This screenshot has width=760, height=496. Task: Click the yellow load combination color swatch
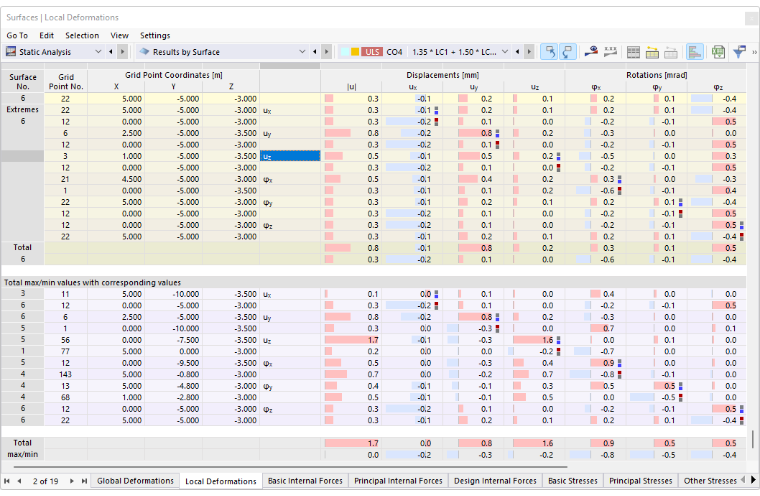tap(355, 52)
